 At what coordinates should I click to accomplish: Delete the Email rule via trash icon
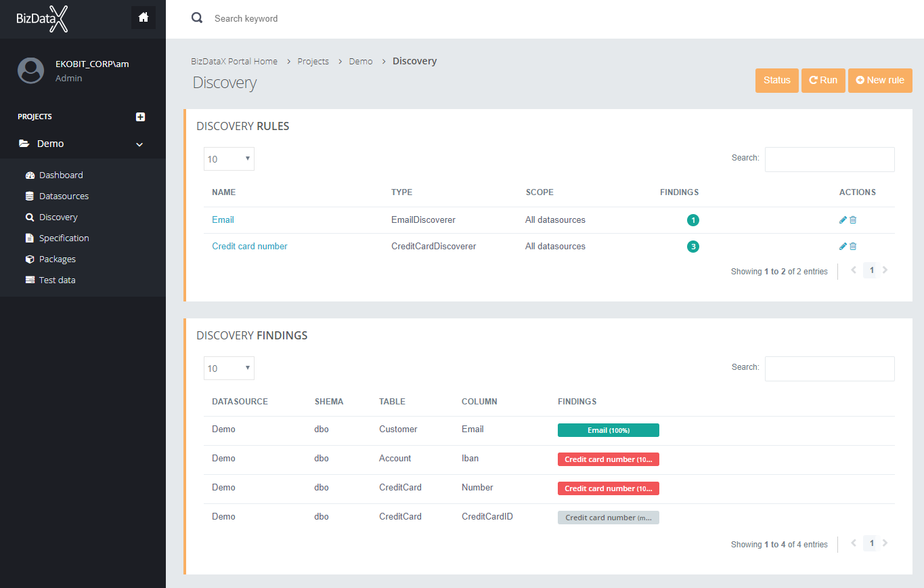(x=853, y=219)
